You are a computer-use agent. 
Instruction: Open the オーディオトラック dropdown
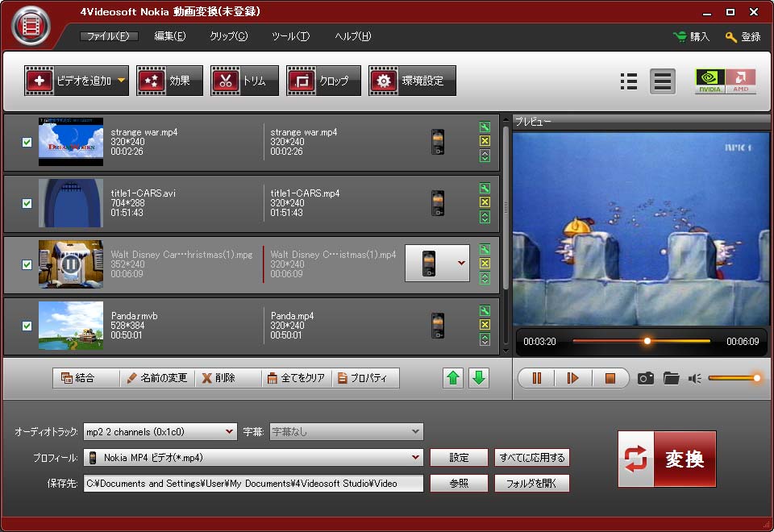pyautogui.click(x=160, y=432)
